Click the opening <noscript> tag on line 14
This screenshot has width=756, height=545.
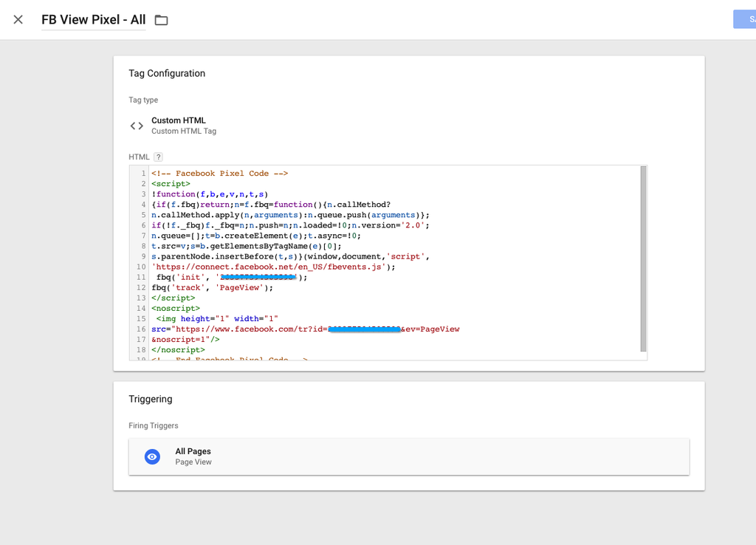click(x=176, y=308)
